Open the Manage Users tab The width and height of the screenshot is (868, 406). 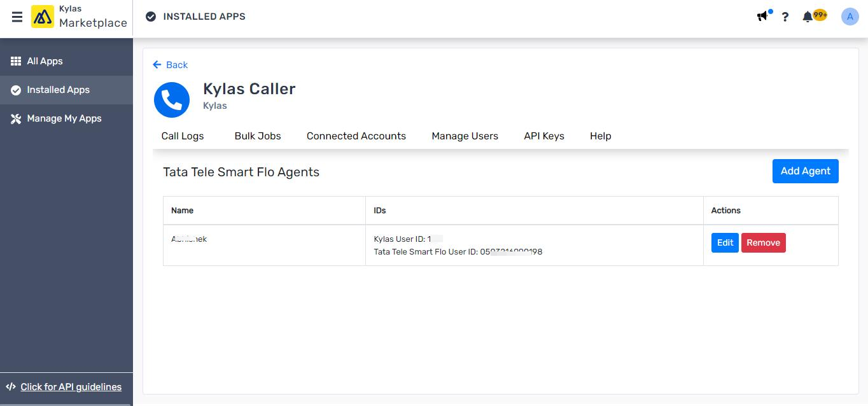465,136
